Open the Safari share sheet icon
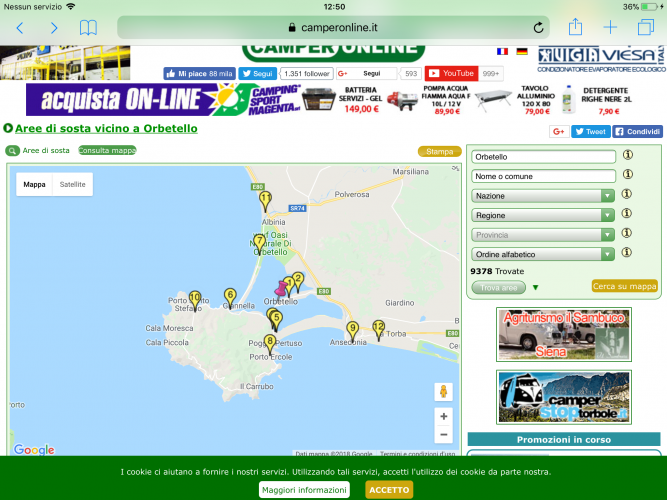This screenshot has height=500, width=667. coord(575,27)
